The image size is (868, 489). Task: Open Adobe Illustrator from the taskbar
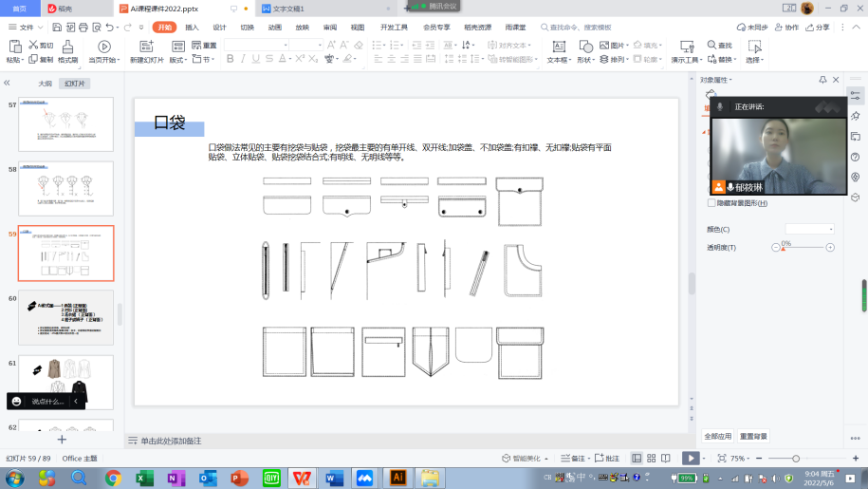click(398, 478)
